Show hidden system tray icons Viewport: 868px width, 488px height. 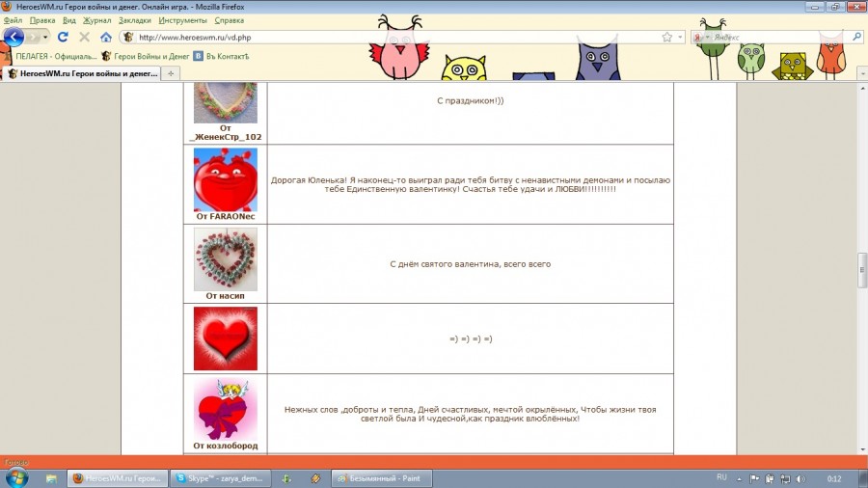point(741,478)
